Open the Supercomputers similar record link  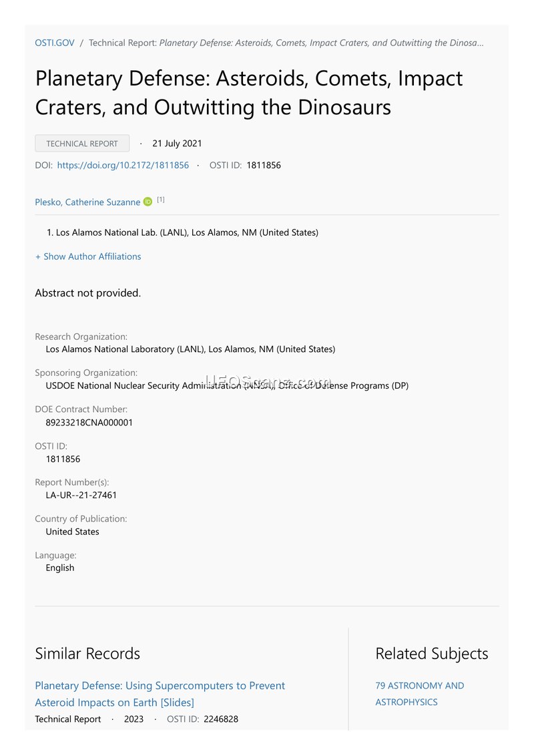pyautogui.click(x=160, y=693)
